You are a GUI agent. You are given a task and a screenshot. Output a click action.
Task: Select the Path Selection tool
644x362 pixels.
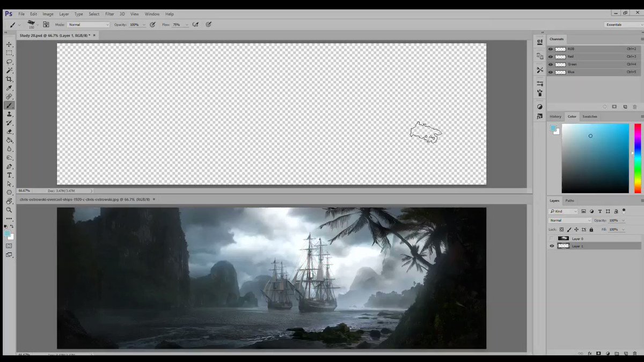coord(9,183)
